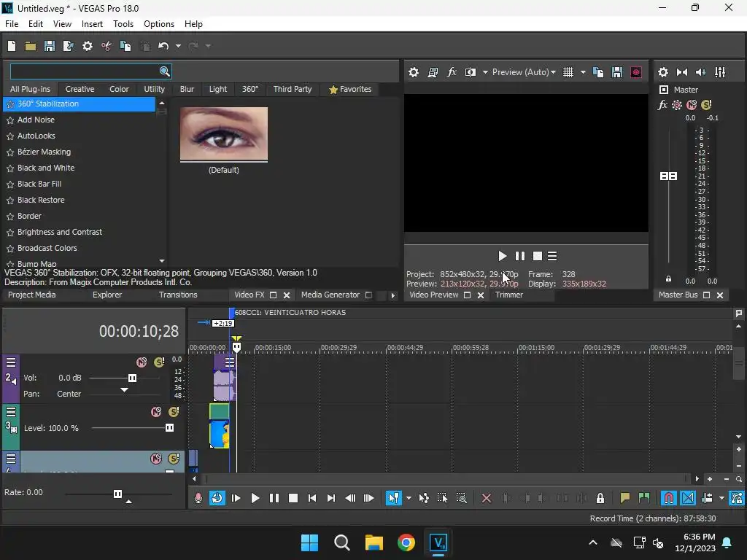Switch to the Blur plug-in tab
Viewport: 747px width, 560px height.
coord(187,89)
